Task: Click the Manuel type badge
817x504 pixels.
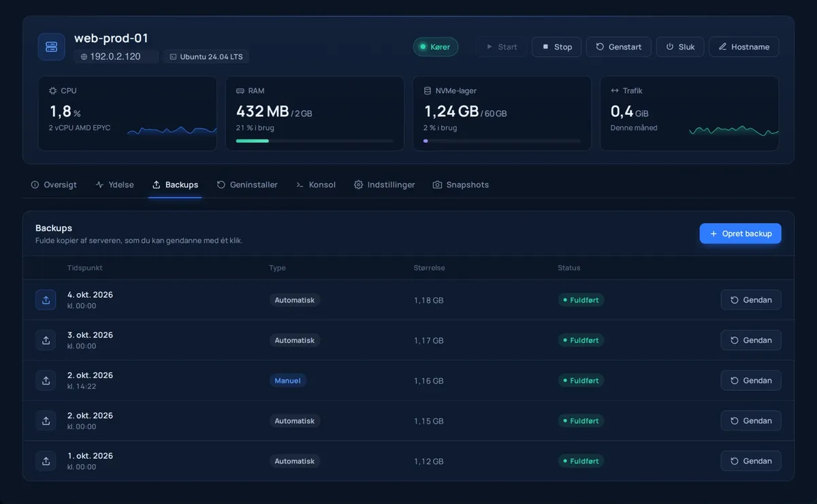Action: pyautogui.click(x=287, y=380)
